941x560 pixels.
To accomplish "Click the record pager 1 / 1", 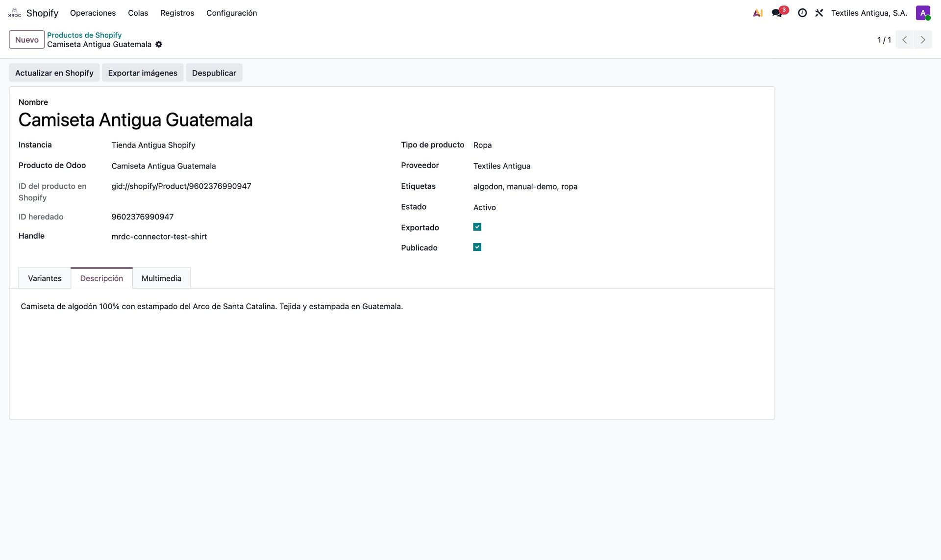I will click(884, 40).
